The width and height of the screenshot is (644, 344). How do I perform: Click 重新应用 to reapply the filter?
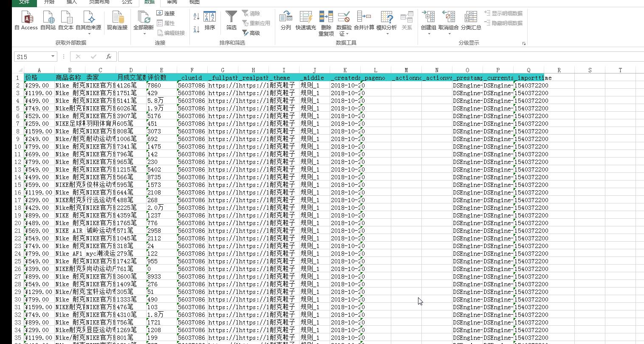coord(256,23)
